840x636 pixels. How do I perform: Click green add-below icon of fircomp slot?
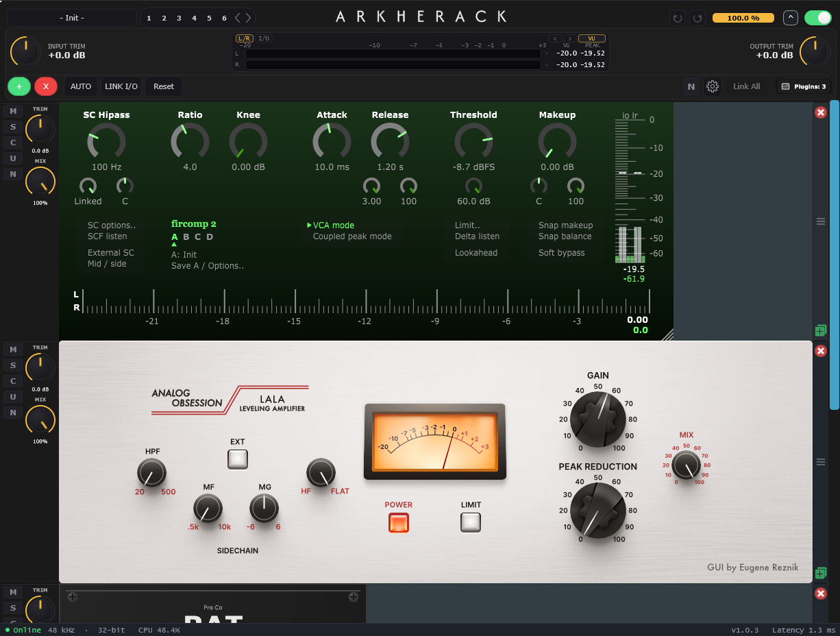pos(821,330)
